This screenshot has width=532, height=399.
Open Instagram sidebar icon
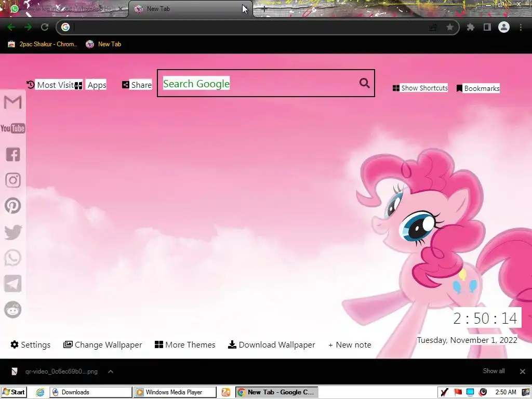(13, 180)
